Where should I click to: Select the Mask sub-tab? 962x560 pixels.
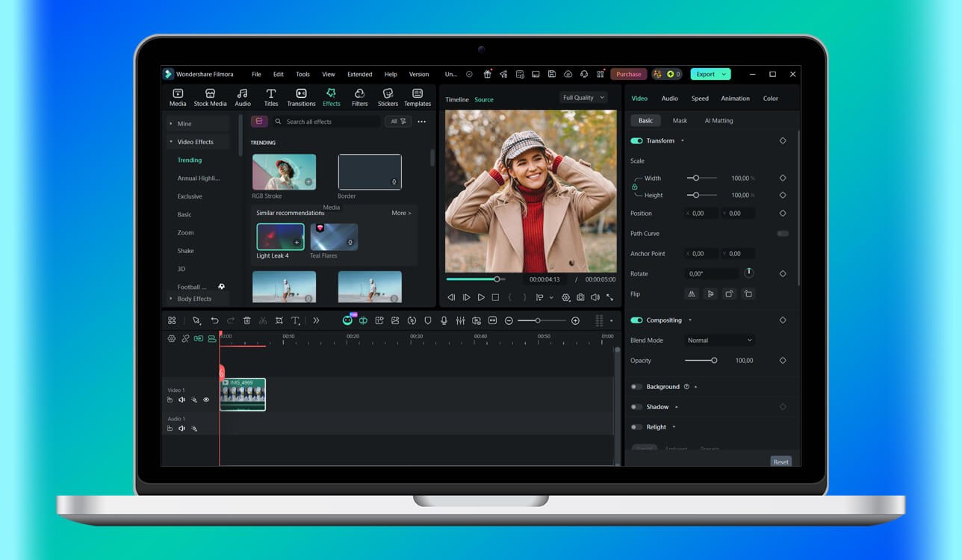coord(680,120)
